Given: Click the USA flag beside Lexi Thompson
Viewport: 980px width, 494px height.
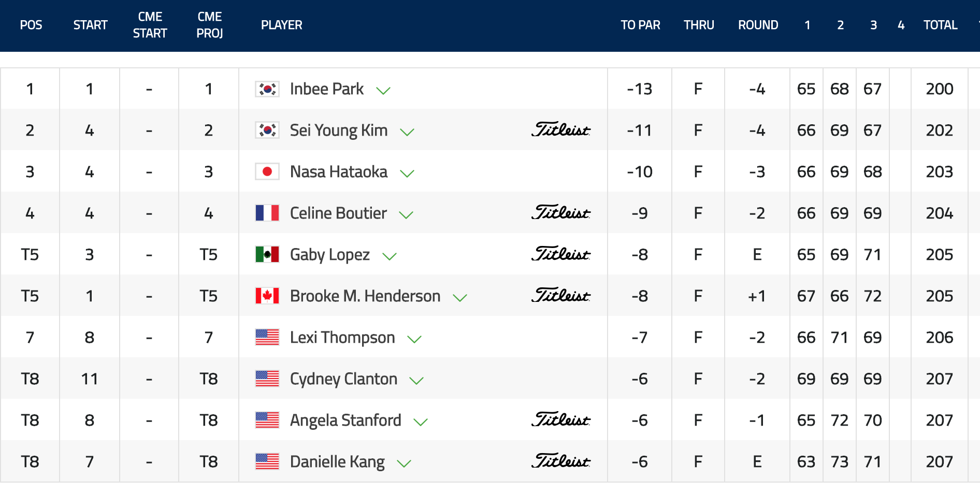Looking at the screenshot, I should coord(267,337).
